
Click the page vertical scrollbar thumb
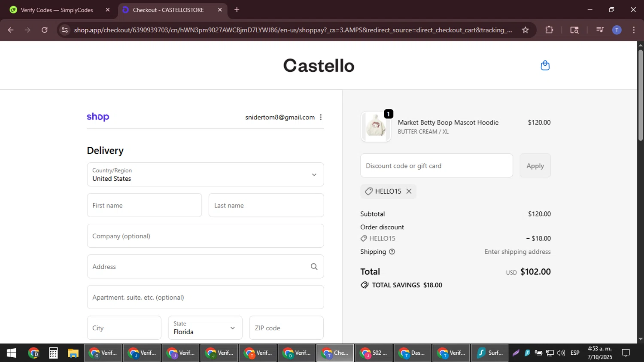click(x=640, y=95)
